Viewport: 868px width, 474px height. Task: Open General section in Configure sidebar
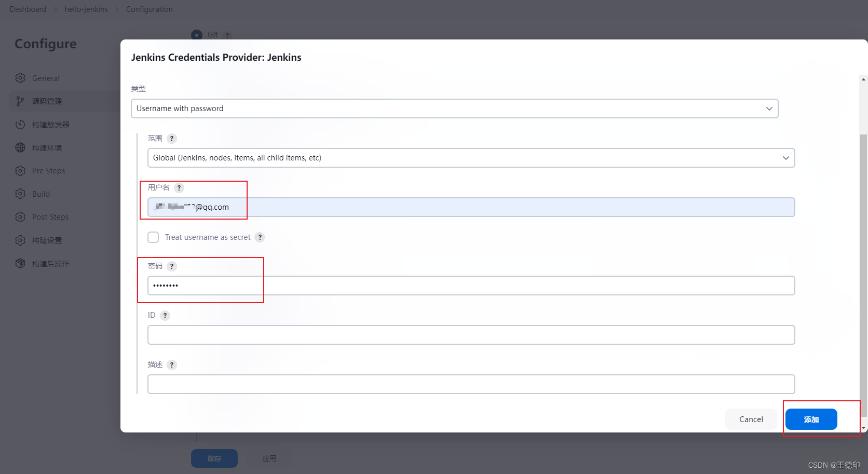pos(46,78)
